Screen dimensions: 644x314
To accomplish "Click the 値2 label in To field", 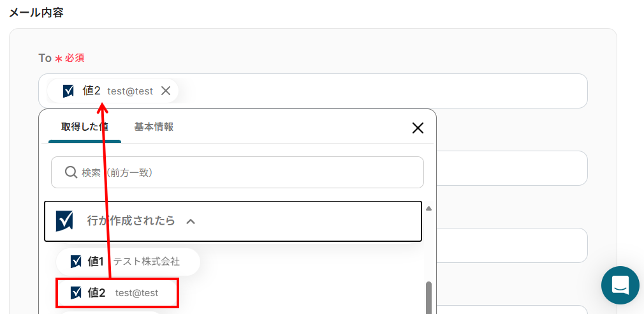I will (x=91, y=91).
